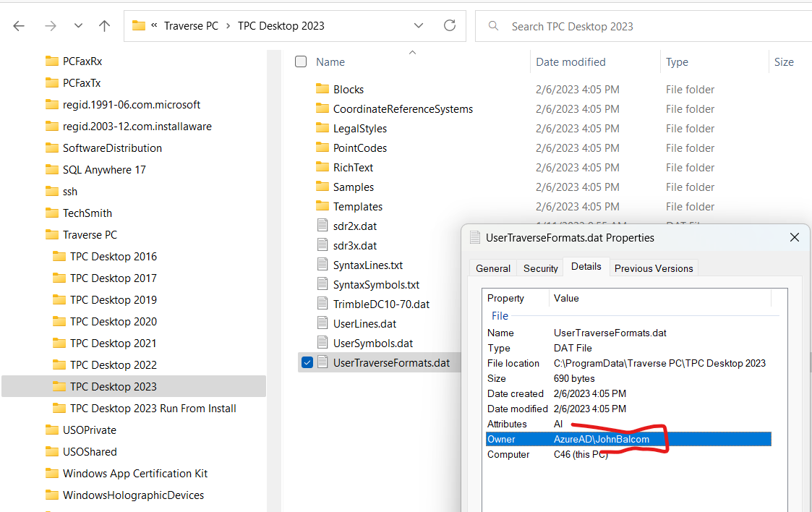Viewport: 812px width, 512px height.
Task: Open the Previous Versions tab
Action: [x=654, y=268]
